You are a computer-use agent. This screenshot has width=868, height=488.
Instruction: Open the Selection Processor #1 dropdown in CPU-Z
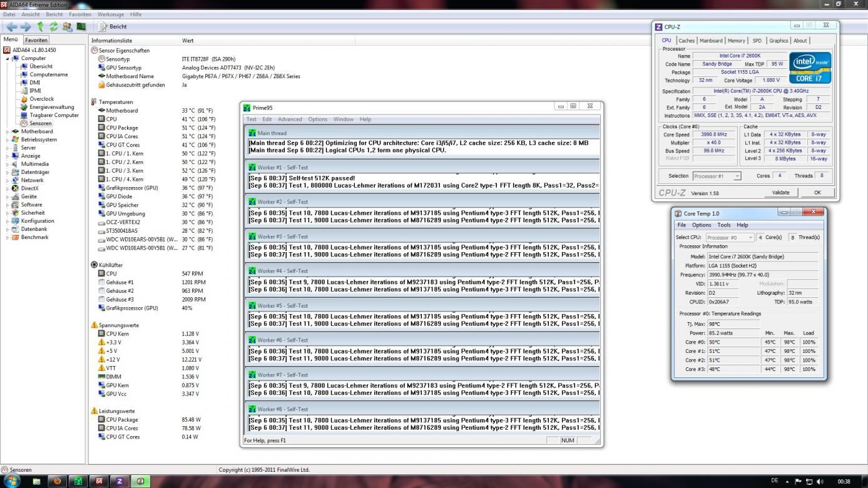coord(717,176)
